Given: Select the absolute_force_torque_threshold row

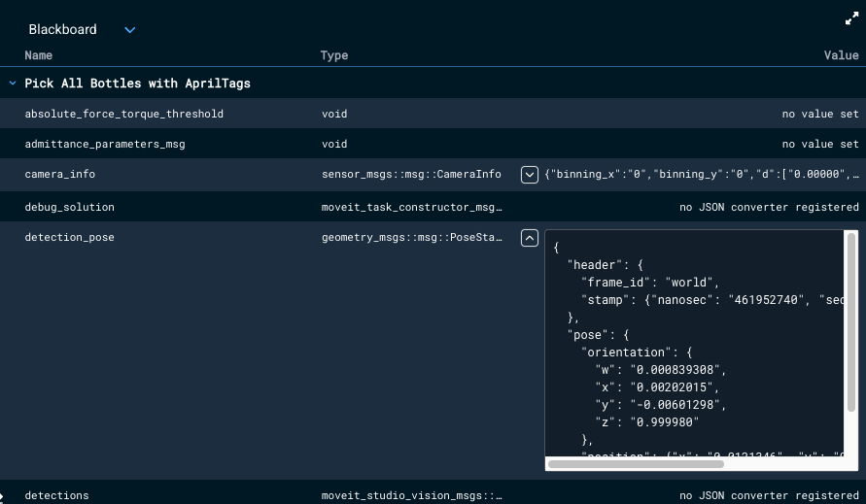Looking at the screenshot, I should [x=124, y=114].
